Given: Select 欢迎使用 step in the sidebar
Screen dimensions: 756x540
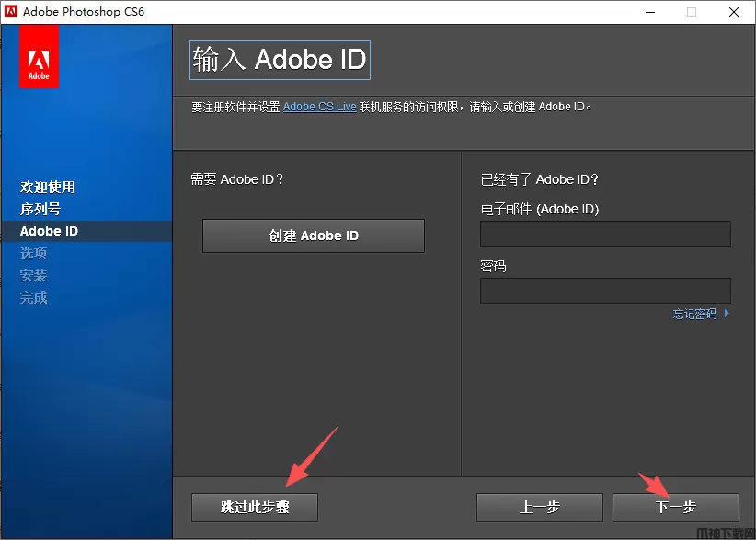Looking at the screenshot, I should pos(48,187).
